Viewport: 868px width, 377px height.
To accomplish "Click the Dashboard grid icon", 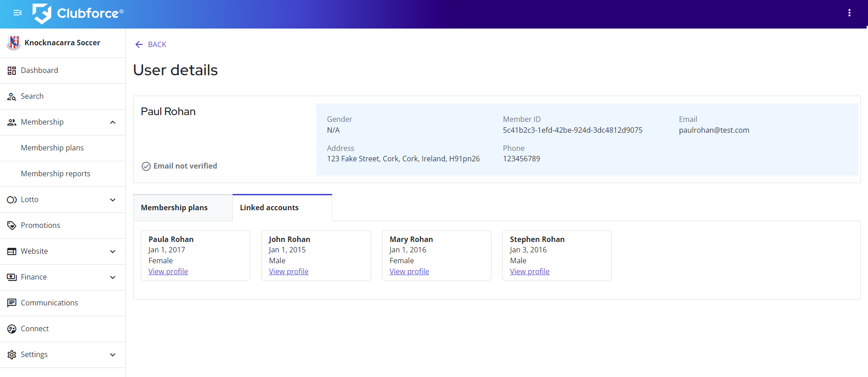I will pyautogui.click(x=12, y=71).
